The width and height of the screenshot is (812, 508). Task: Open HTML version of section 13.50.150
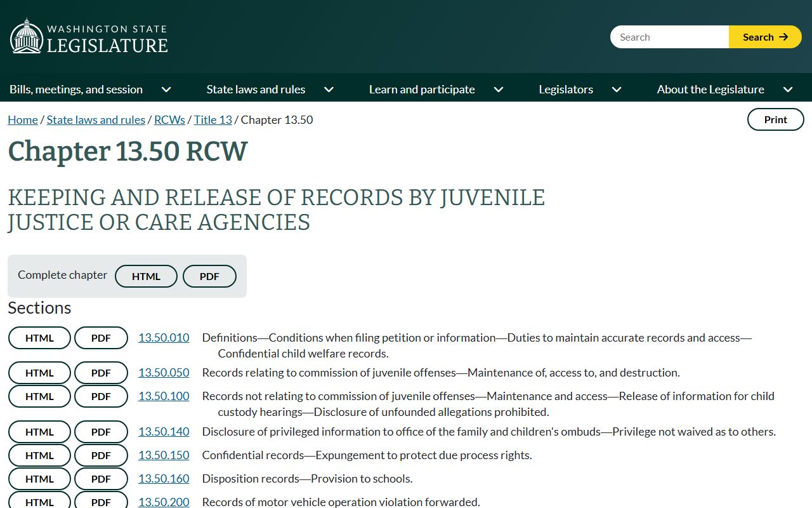(x=39, y=455)
